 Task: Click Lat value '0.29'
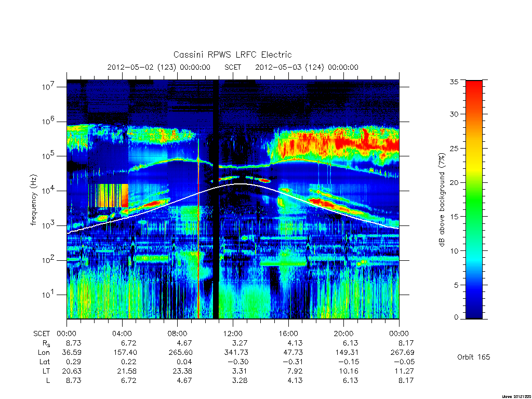[74, 362]
